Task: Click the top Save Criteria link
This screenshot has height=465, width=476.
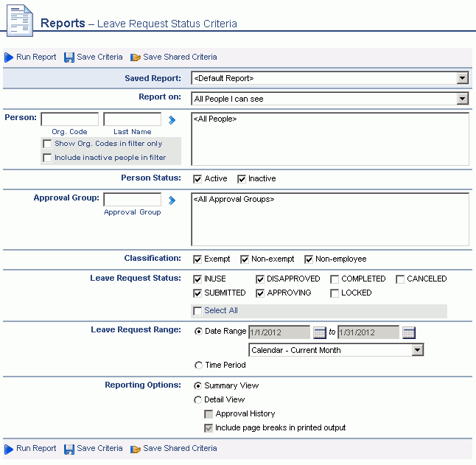Action: tap(99, 57)
